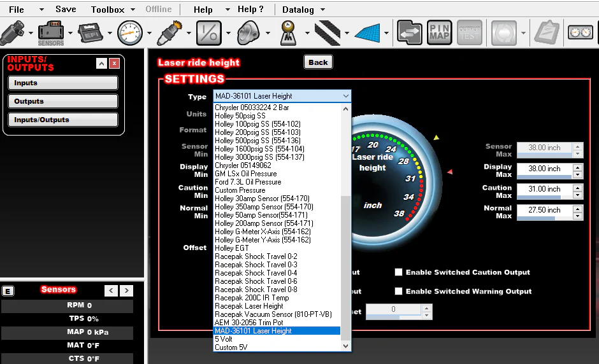Open the Help menu
The width and height of the screenshot is (599, 364).
(203, 10)
